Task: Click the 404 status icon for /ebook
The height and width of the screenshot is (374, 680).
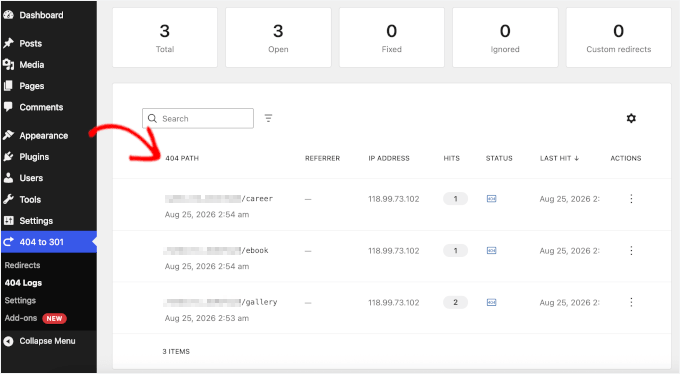Action: click(x=491, y=250)
